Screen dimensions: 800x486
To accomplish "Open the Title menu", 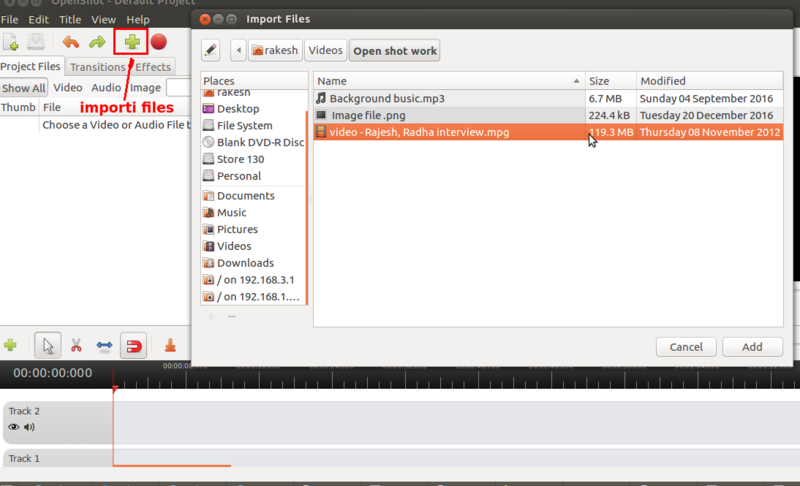I will [x=70, y=19].
